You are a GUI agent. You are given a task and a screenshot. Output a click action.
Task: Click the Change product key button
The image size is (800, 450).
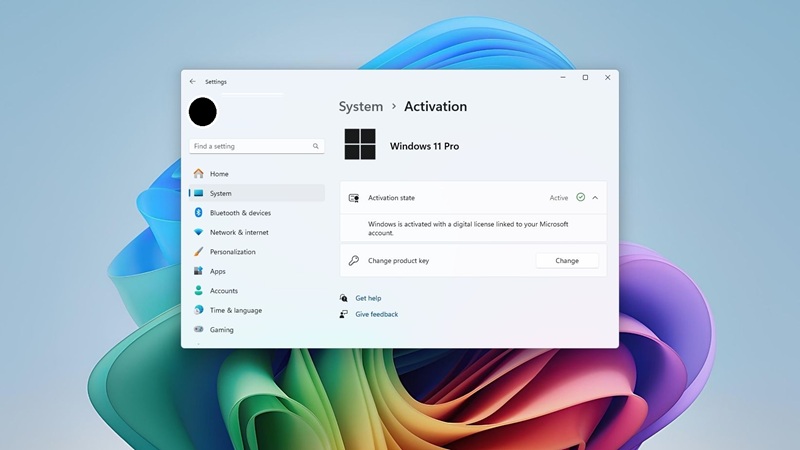(x=567, y=260)
